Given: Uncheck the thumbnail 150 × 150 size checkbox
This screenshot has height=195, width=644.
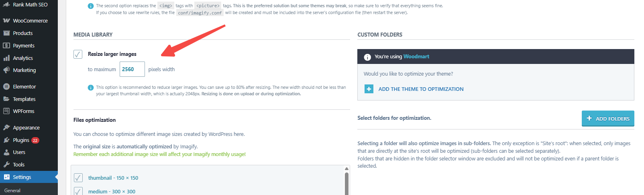Looking at the screenshot, I should click(x=78, y=178).
